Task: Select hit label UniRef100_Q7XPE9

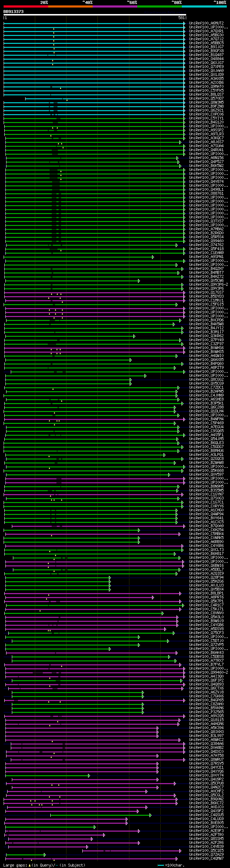Action: (x=206, y=67)
